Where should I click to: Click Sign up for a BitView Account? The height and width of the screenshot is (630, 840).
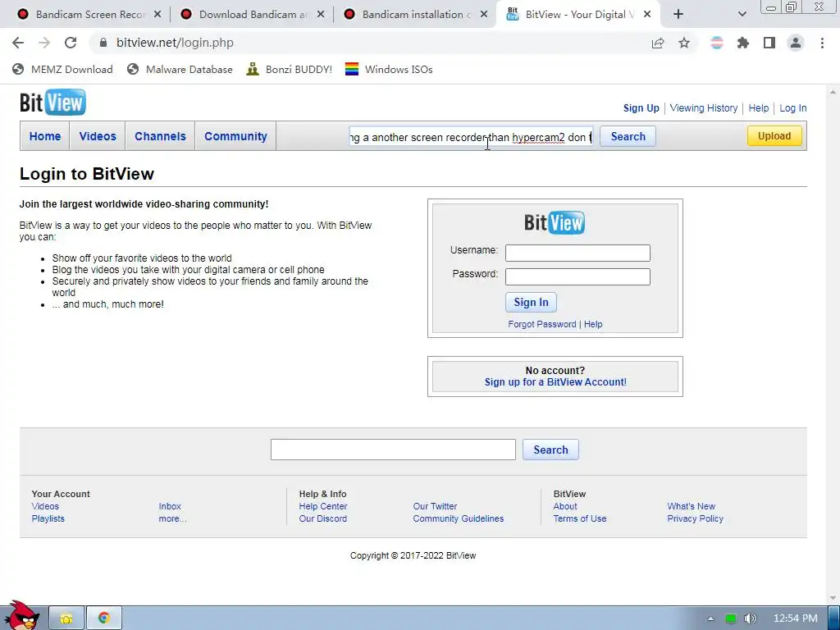click(555, 382)
